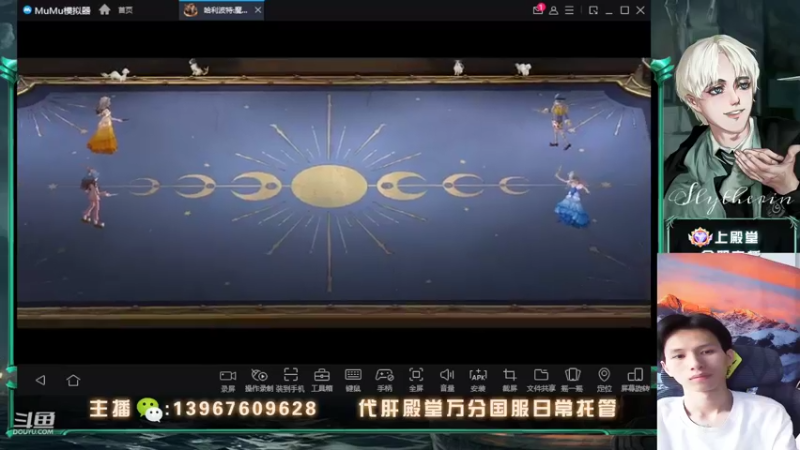Click the 上殿堂 banner text
The width and height of the screenshot is (800, 450).
737,237
